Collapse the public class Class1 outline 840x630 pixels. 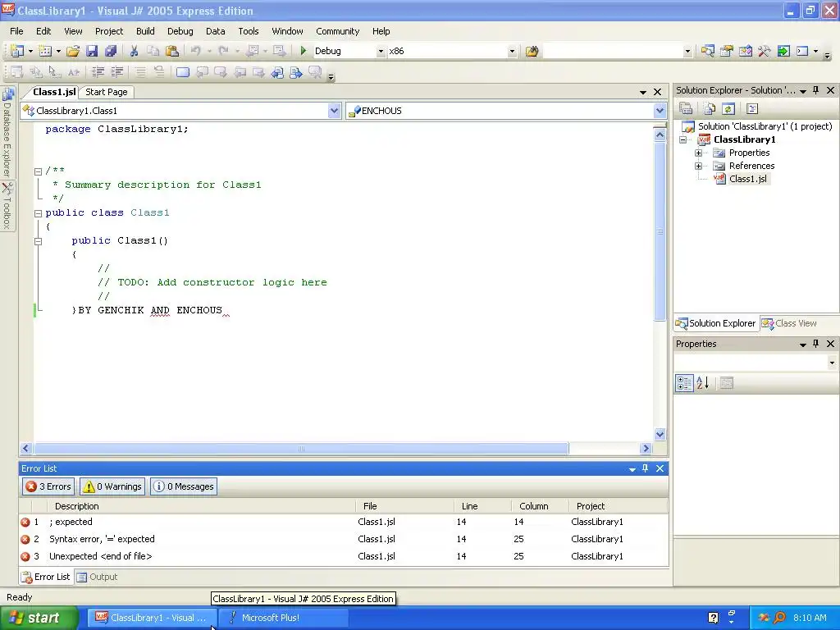[x=38, y=213]
